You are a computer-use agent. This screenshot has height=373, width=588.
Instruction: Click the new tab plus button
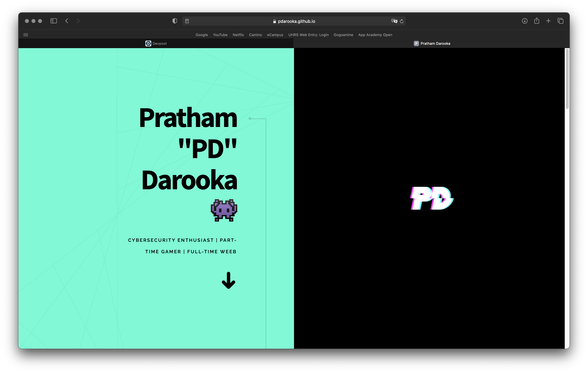[x=548, y=21]
